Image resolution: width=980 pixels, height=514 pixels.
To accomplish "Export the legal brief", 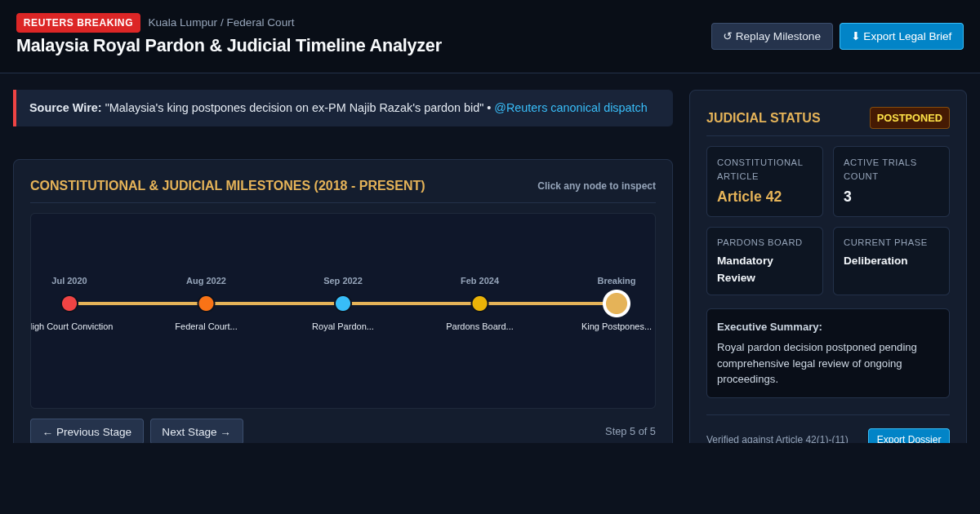I will click(x=902, y=36).
